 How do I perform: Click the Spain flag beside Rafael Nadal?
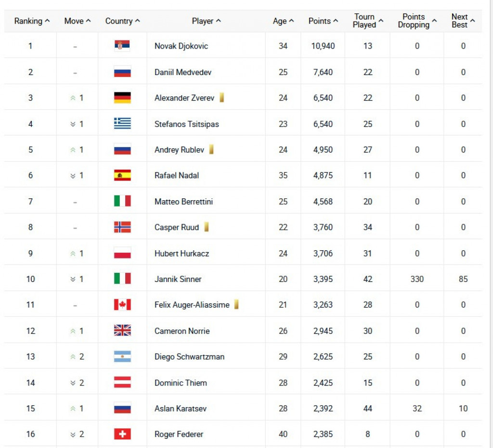(122, 176)
